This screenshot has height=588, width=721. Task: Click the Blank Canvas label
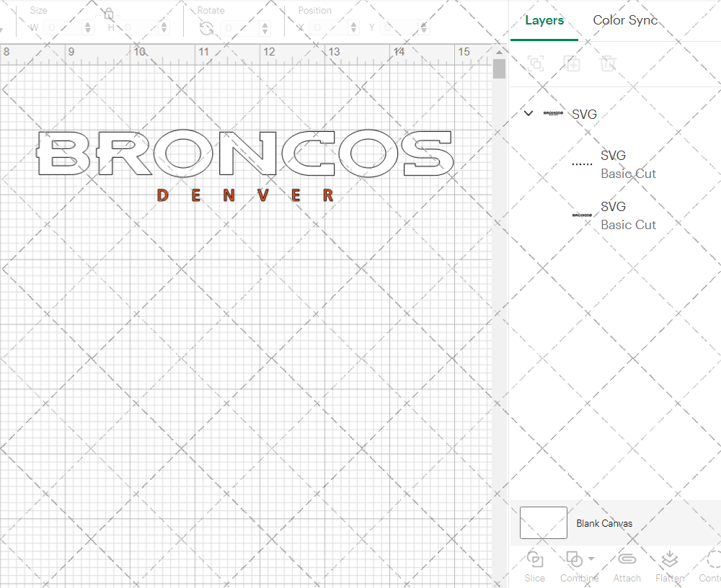coord(604,523)
